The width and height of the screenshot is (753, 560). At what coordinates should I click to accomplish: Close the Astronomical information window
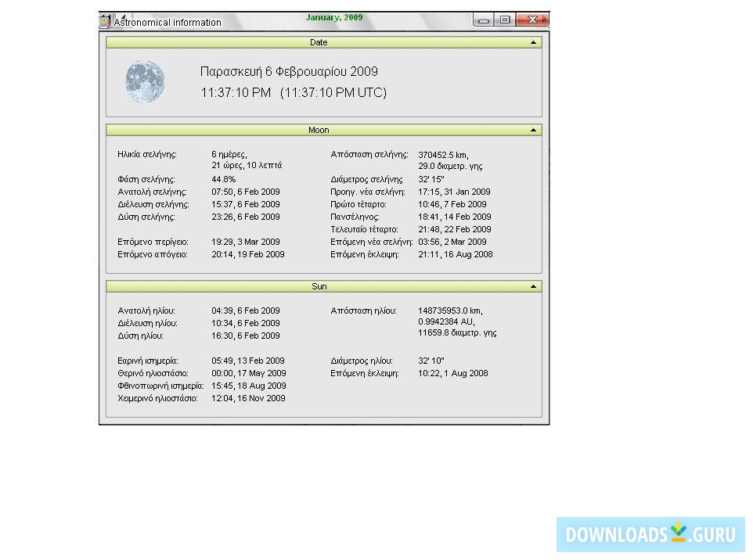coord(532,20)
